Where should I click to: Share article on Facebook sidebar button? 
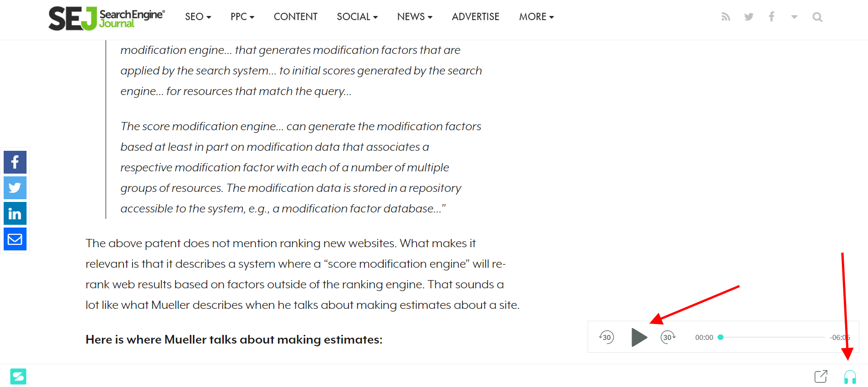15,162
